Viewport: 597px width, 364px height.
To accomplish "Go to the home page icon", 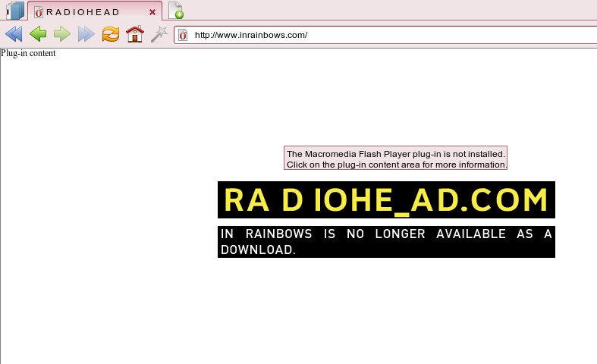I will pyautogui.click(x=135, y=34).
